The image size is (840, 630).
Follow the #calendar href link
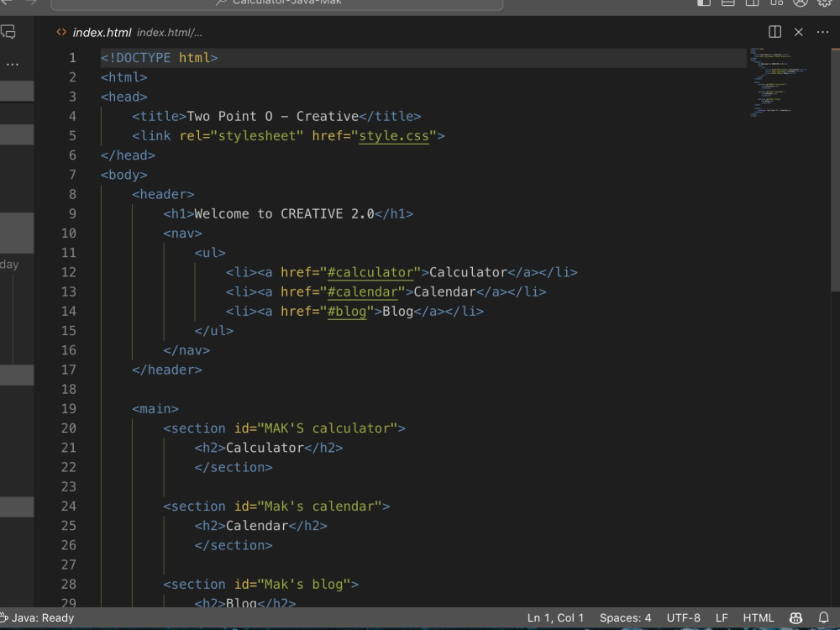[363, 292]
